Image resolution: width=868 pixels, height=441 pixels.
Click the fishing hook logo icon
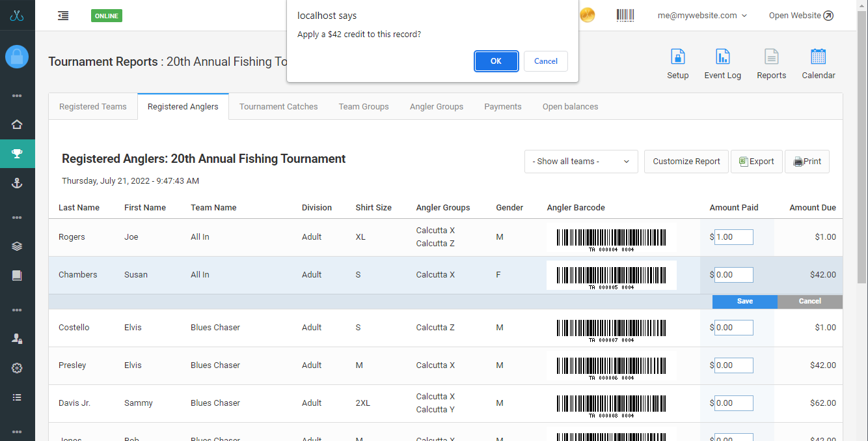coord(17,16)
